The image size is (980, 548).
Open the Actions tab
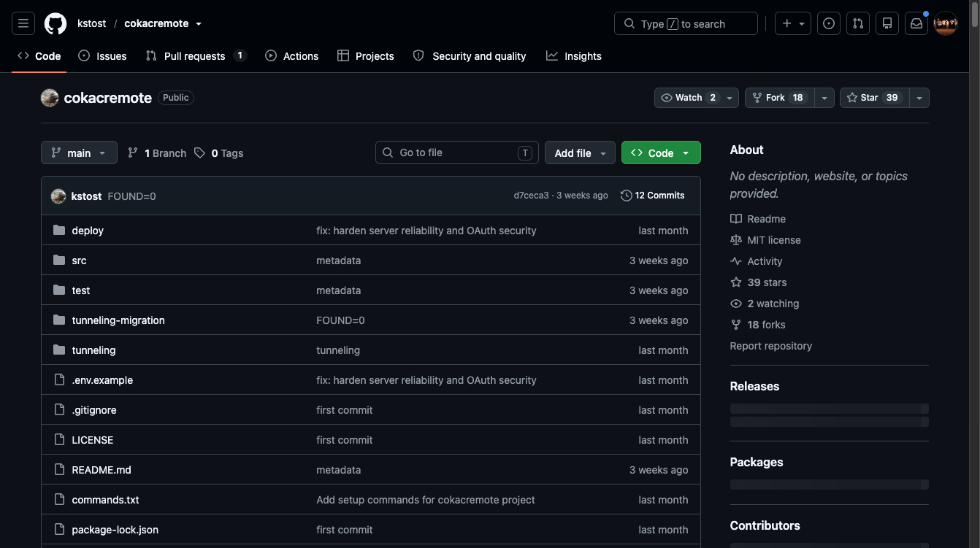[292, 56]
